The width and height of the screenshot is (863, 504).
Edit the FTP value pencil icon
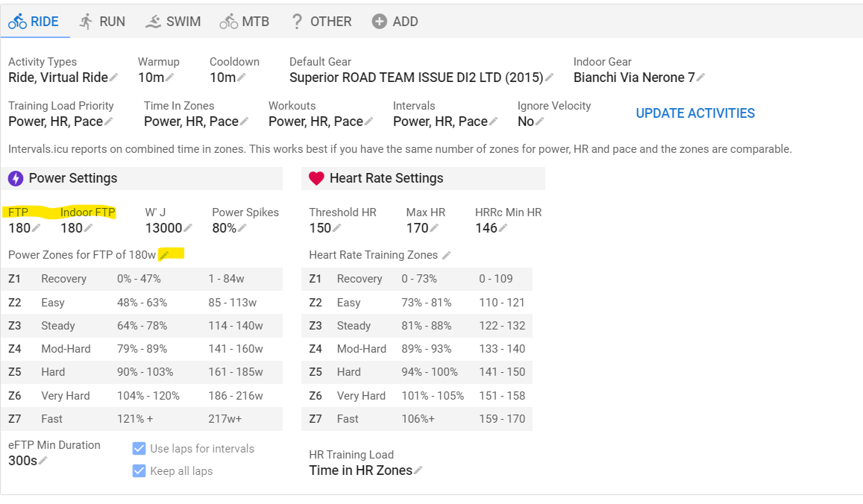coord(37,228)
